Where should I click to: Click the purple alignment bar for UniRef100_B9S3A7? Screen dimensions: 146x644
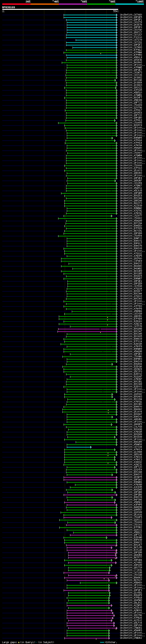coord(87,331)
